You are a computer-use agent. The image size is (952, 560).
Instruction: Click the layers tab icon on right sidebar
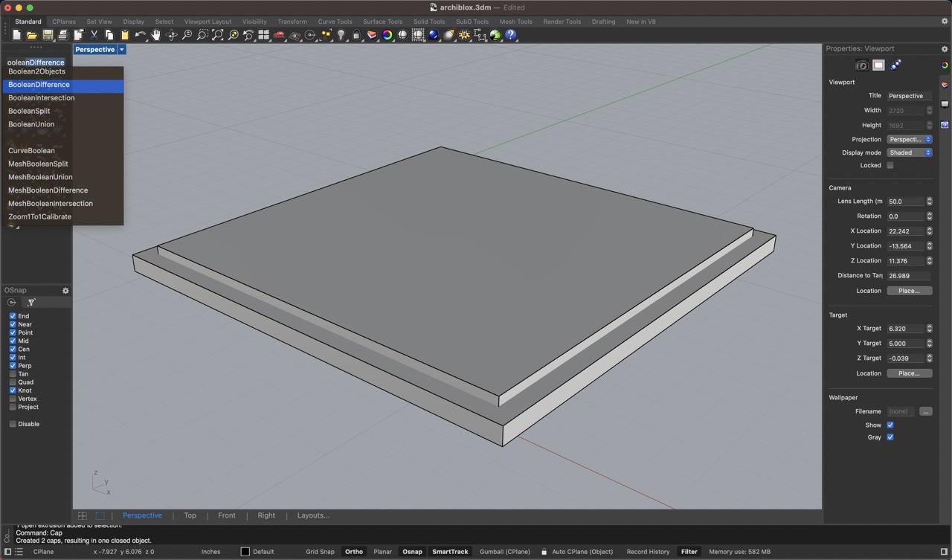tap(945, 85)
